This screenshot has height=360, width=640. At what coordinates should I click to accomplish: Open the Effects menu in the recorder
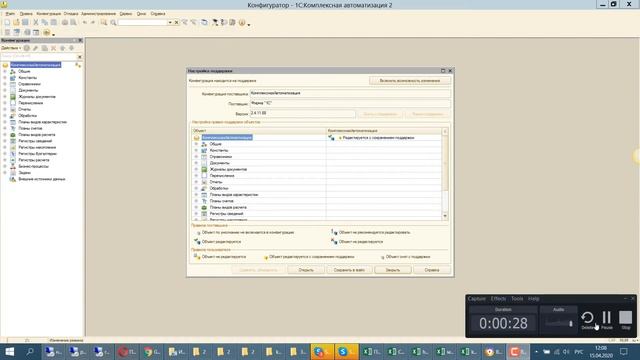[x=498, y=299]
